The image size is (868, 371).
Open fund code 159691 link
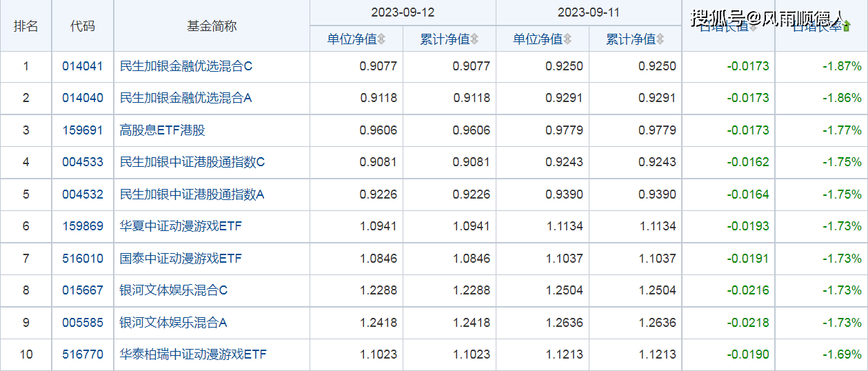83,130
